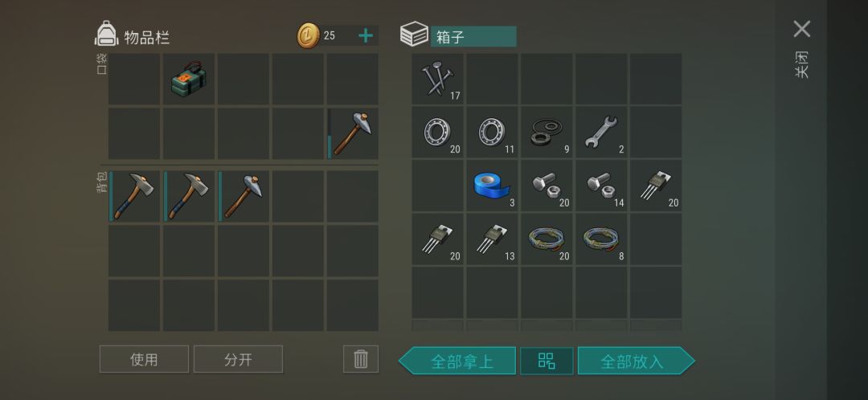Select the first hatchet in backpack
868x400 pixels.
pyautogui.click(x=134, y=197)
